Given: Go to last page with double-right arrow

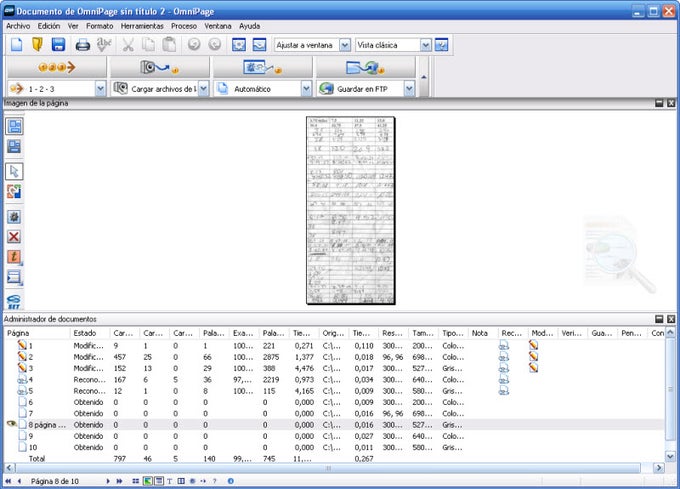Looking at the screenshot, I should 119,481.
